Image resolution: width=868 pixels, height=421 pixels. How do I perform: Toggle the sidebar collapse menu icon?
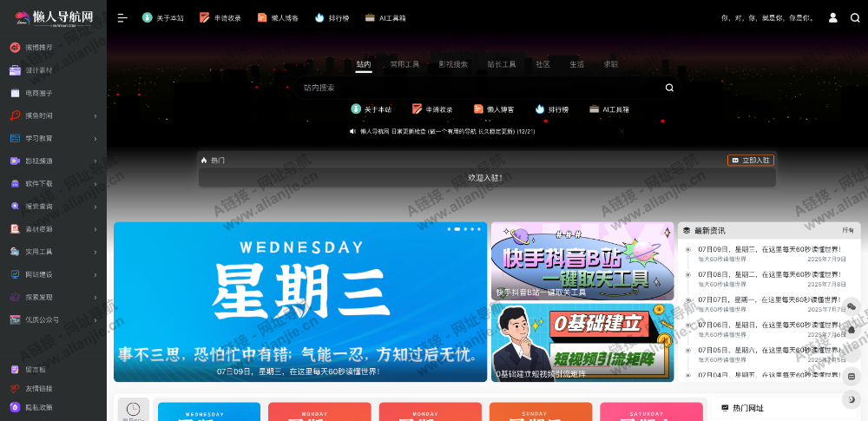(122, 17)
